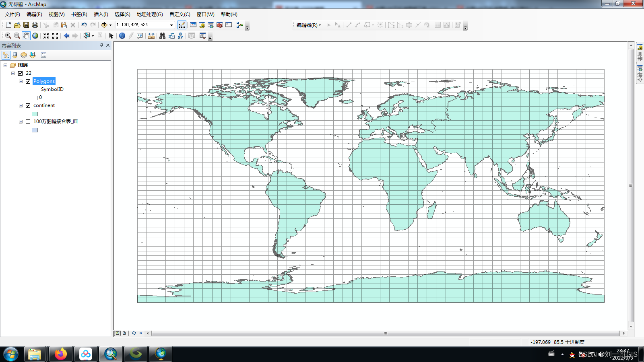Screen dimensions: 644x362
Task: Go back to previous extent
Action: 66,36
